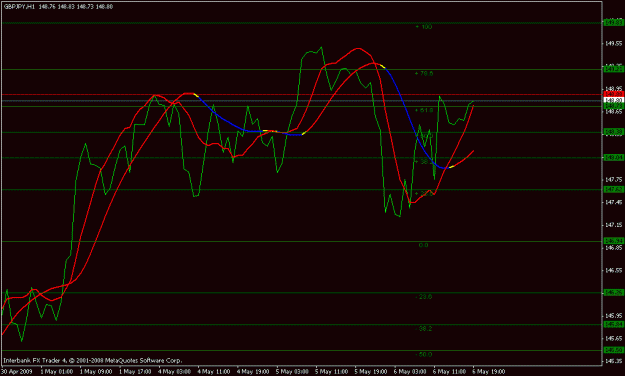Click the 4 May 11:00 time label
The image size is (625, 376).
pyautogui.click(x=214, y=372)
